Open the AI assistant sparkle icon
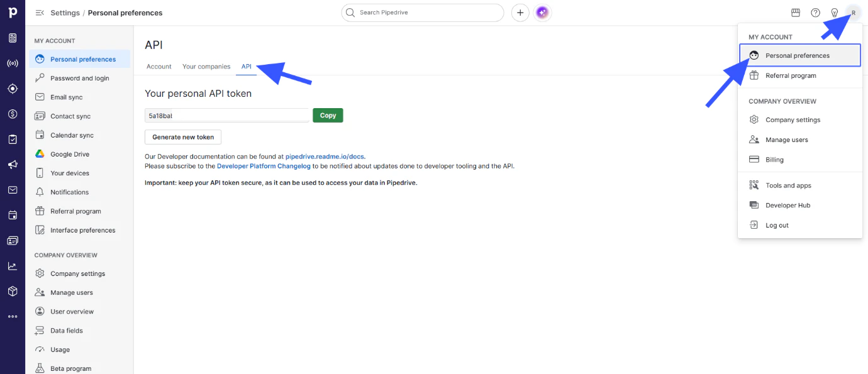868x374 pixels. (542, 13)
